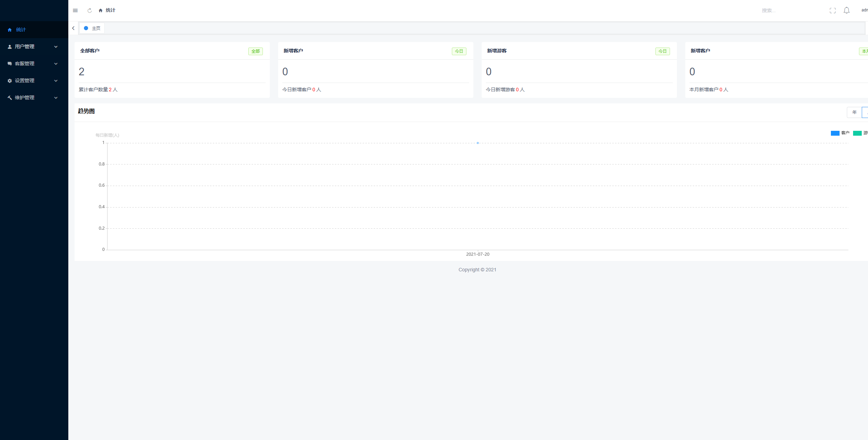
Task: Click the 全部 tag on 全部客户 card
Action: pyautogui.click(x=255, y=51)
